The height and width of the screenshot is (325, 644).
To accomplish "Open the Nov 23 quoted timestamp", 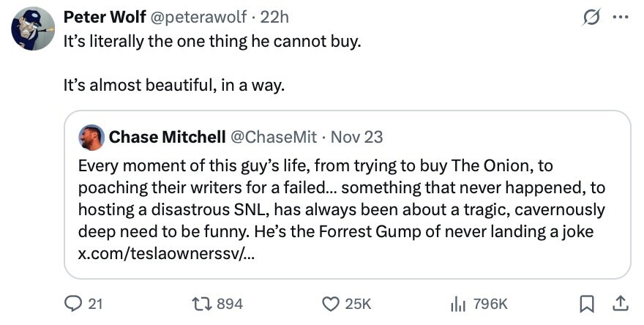I will [357, 137].
